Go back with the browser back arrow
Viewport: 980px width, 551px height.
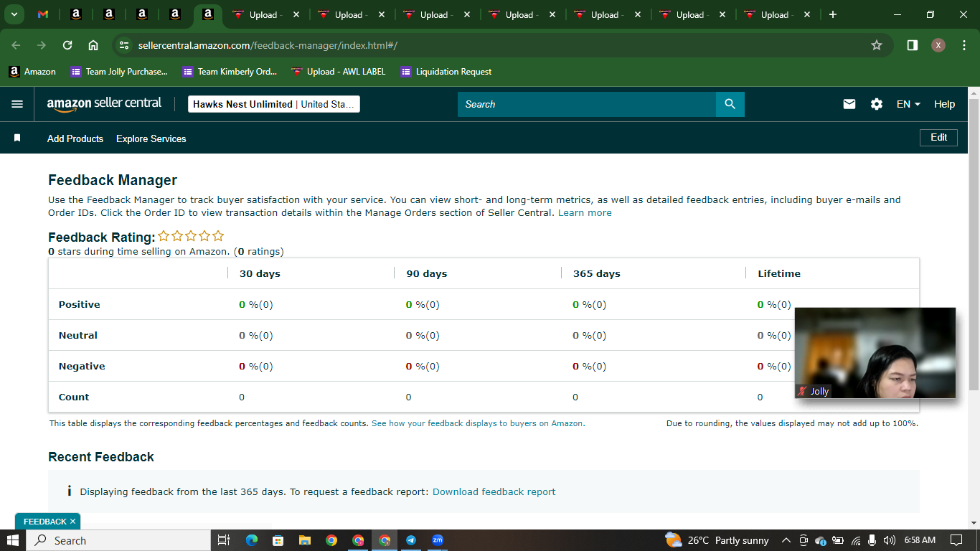coord(16,45)
